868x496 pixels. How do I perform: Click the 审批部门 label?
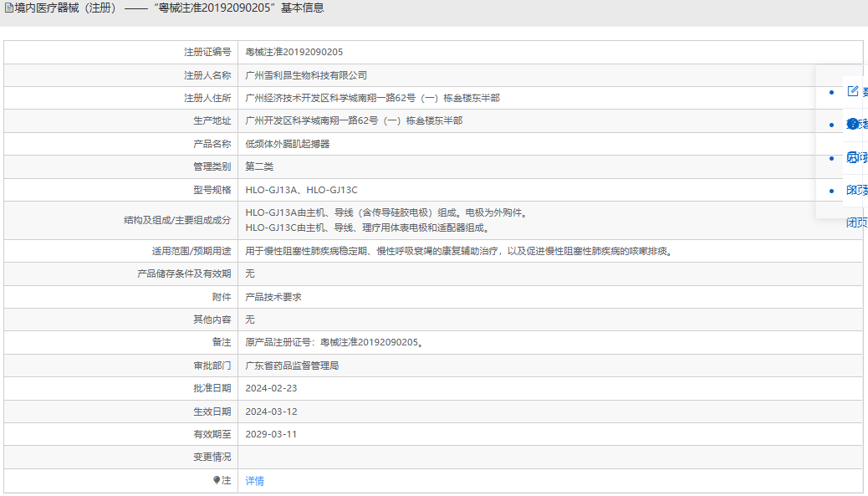[212, 366]
